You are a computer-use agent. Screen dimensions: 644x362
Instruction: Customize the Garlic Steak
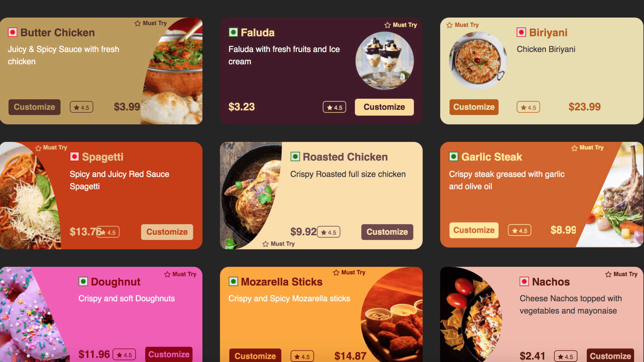pos(474,230)
